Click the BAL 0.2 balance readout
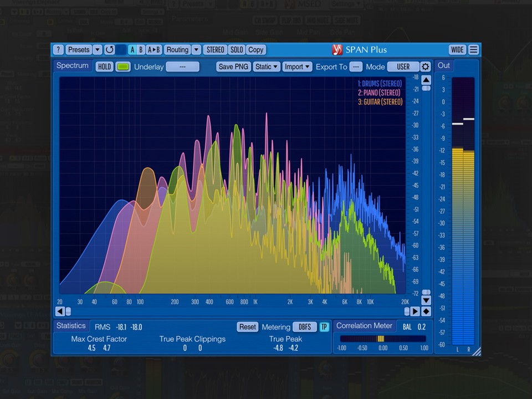The height and width of the screenshot is (399, 532). click(415, 327)
